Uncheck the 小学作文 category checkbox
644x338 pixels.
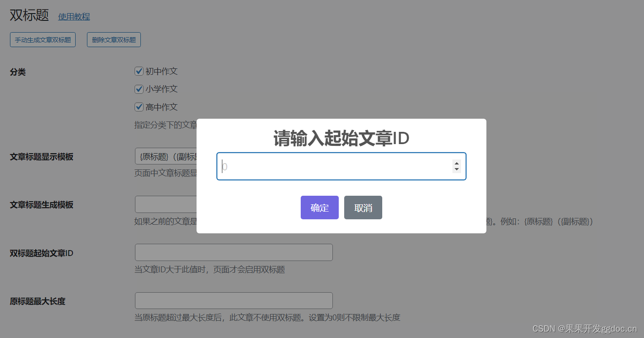point(139,89)
